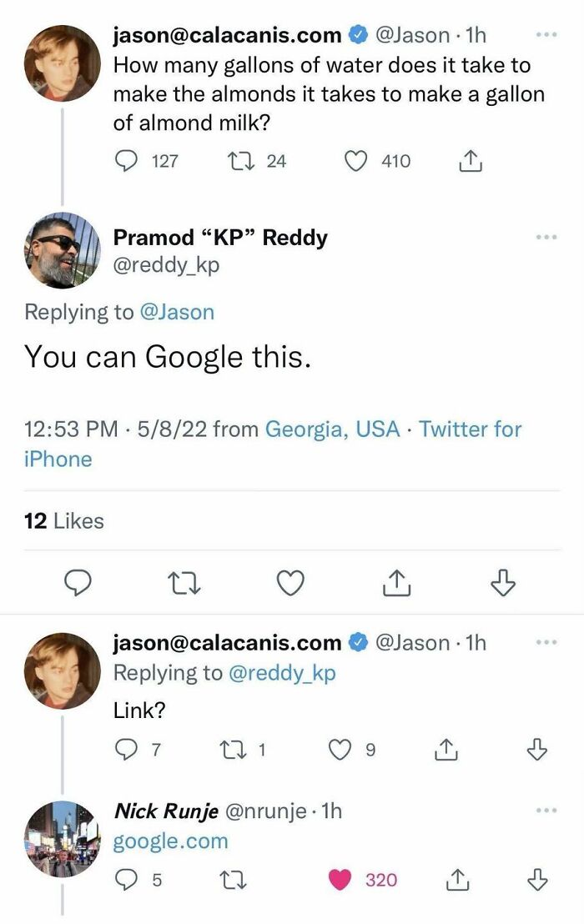Reply to the 'You can Google this' tweet
The width and height of the screenshot is (584, 924).
click(x=78, y=583)
